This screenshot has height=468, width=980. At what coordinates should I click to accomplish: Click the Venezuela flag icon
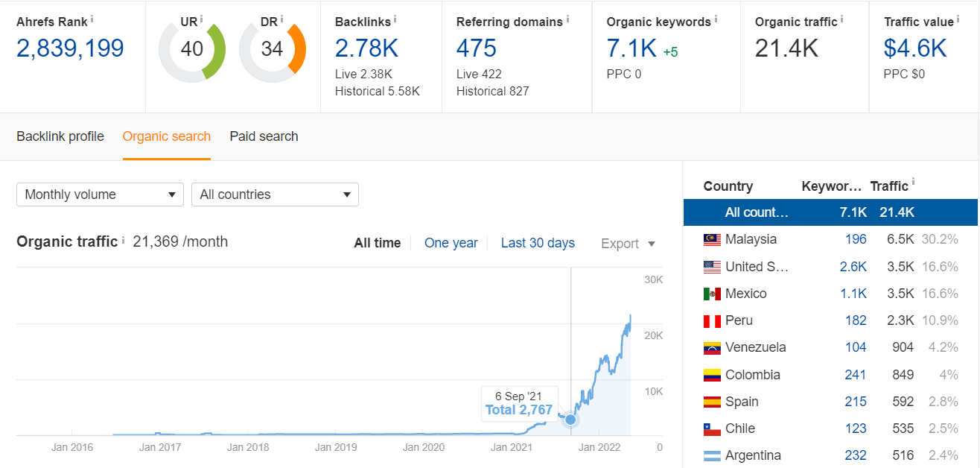(712, 348)
